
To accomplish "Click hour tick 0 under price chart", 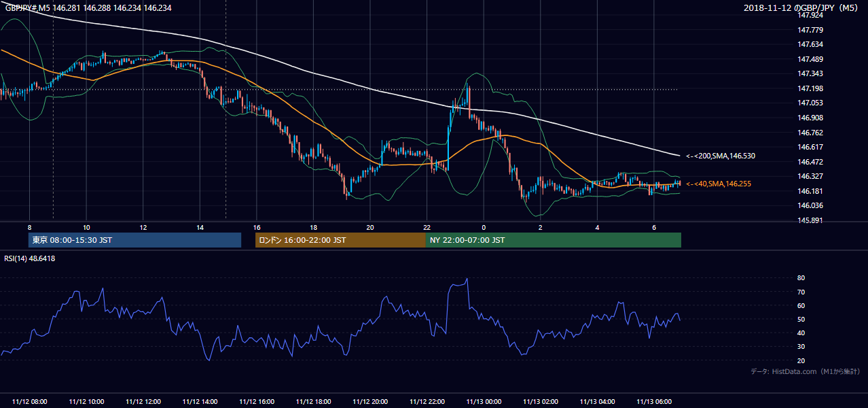I will 484,227.
